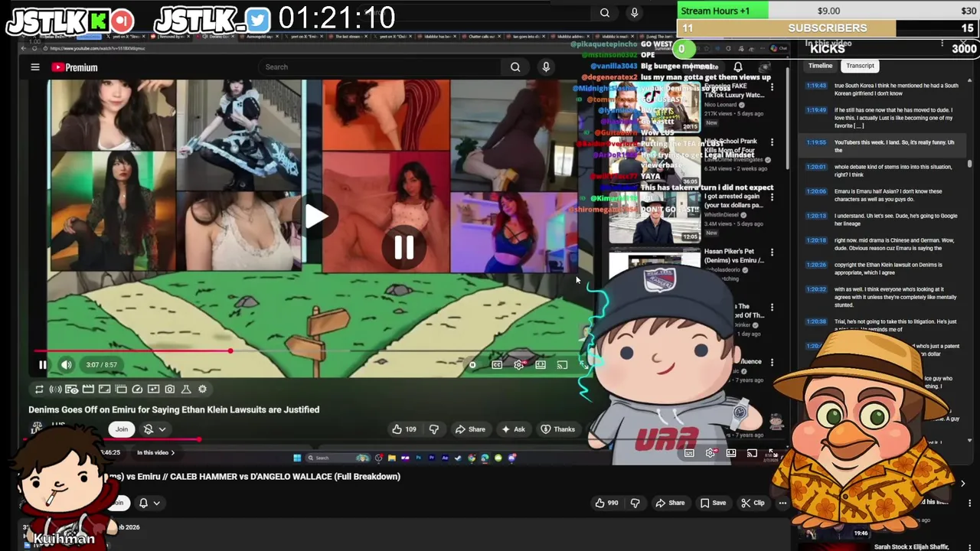Viewport: 980px width, 551px height.
Task: Click the large round pause overlay button
Action: [404, 247]
